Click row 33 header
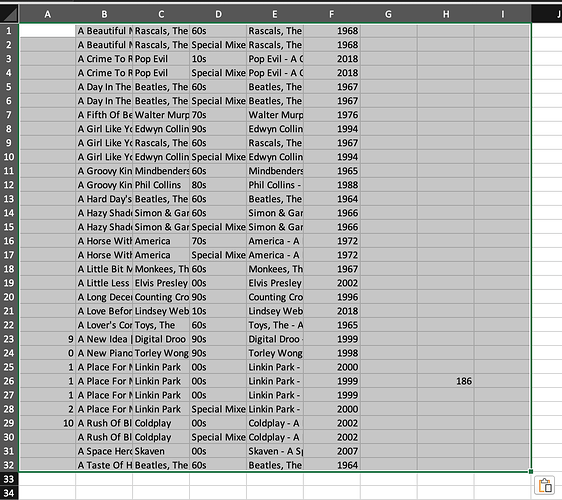 tap(9, 479)
